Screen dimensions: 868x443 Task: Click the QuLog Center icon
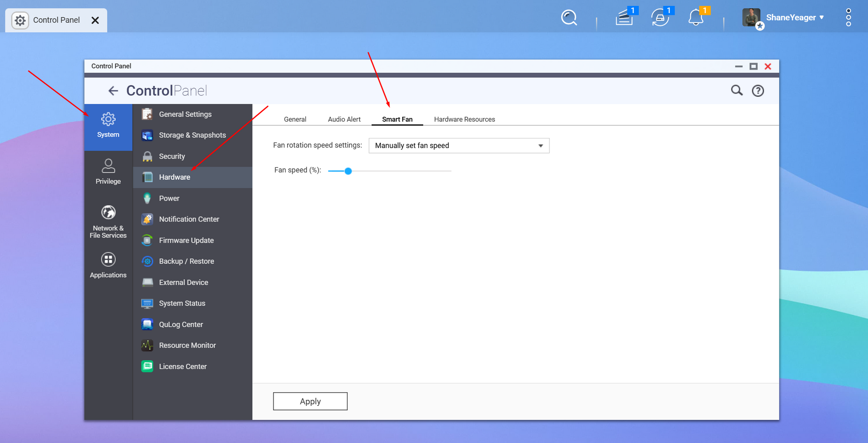(x=147, y=324)
